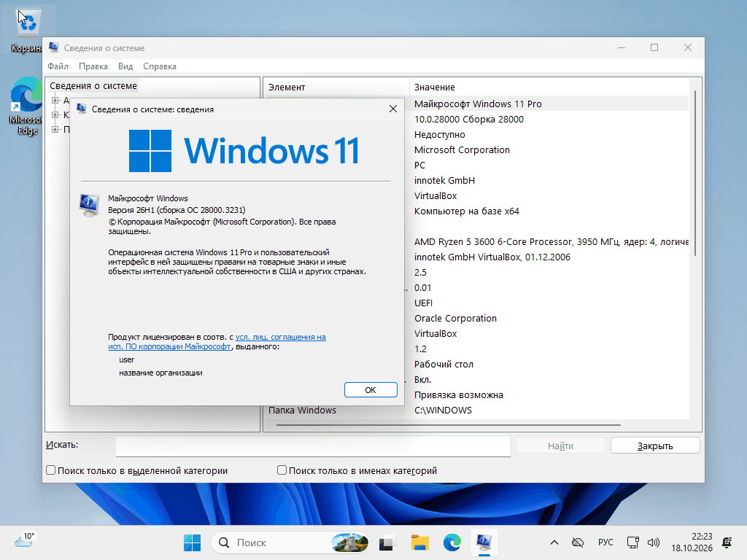Open the license terms link
747x560 pixels.
[217, 341]
